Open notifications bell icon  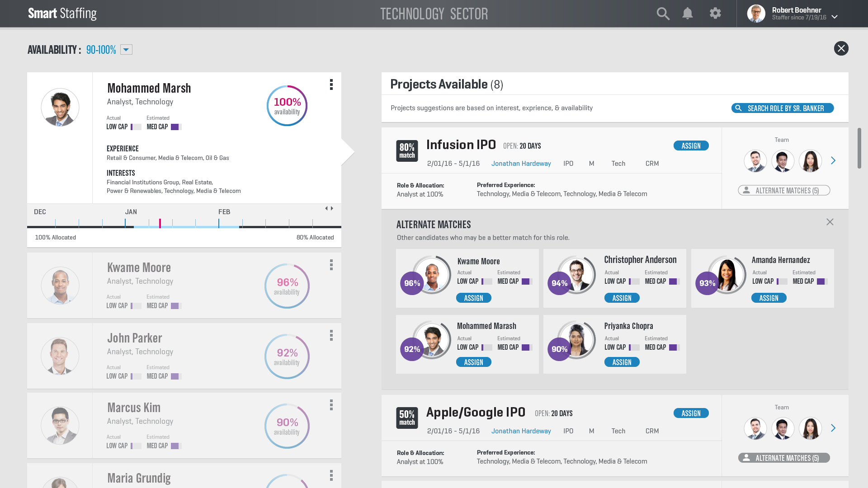tap(688, 14)
